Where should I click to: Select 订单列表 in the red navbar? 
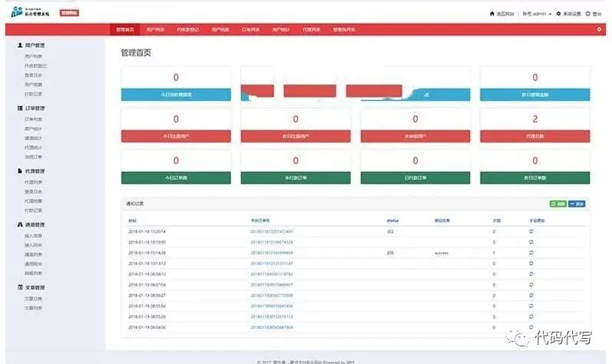tap(250, 29)
